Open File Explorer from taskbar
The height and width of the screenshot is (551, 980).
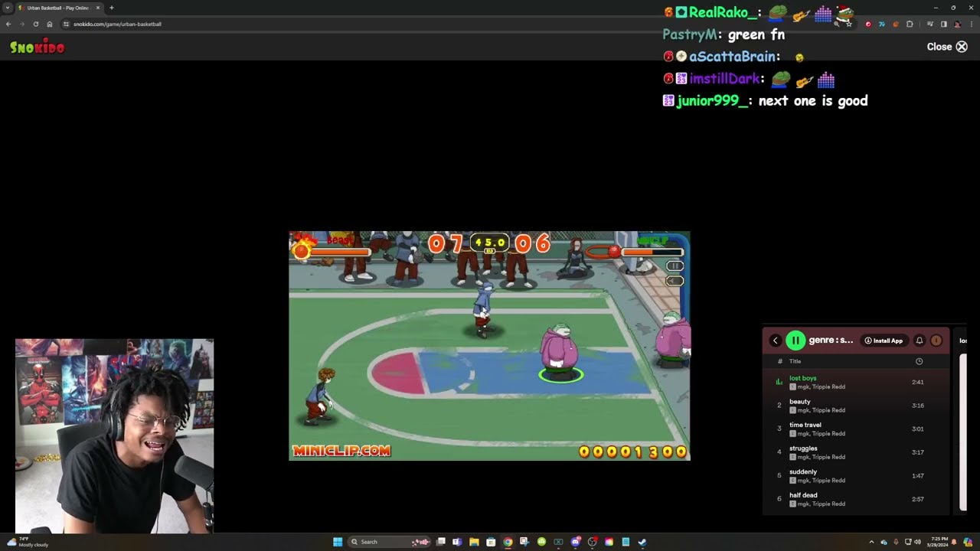tap(474, 542)
